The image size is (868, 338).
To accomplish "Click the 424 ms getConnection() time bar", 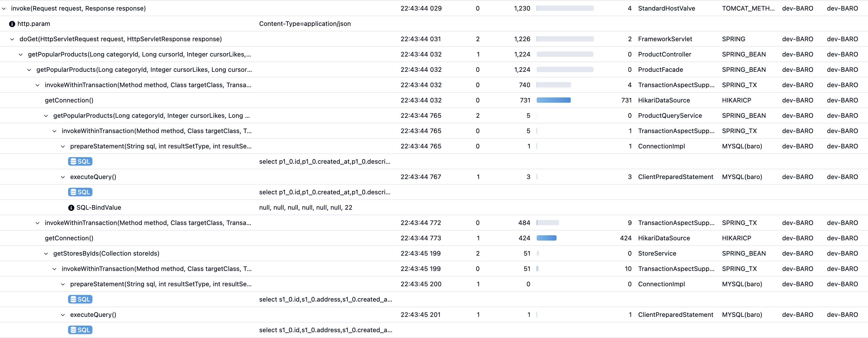I will pos(546,238).
